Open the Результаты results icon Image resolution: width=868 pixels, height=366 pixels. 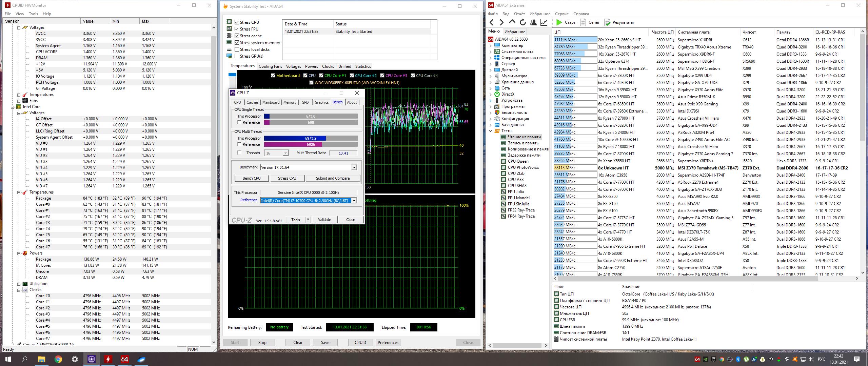[607, 22]
